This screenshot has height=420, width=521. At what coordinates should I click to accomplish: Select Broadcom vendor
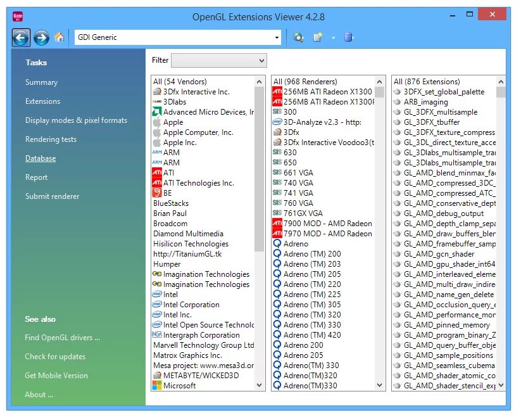170,223
